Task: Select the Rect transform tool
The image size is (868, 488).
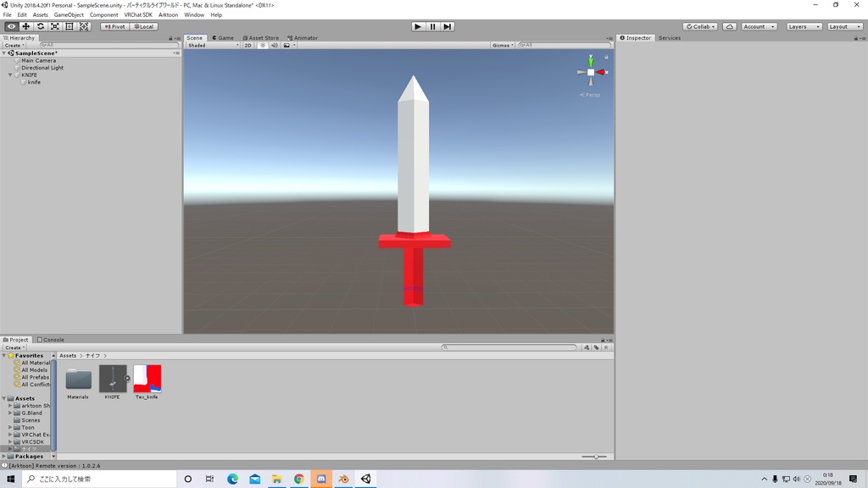Action: click(x=70, y=26)
